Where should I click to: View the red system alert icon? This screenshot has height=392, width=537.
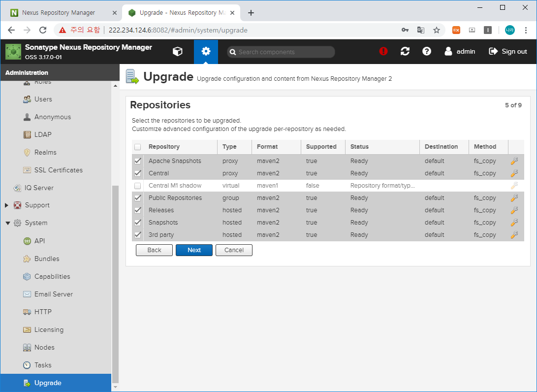[383, 51]
